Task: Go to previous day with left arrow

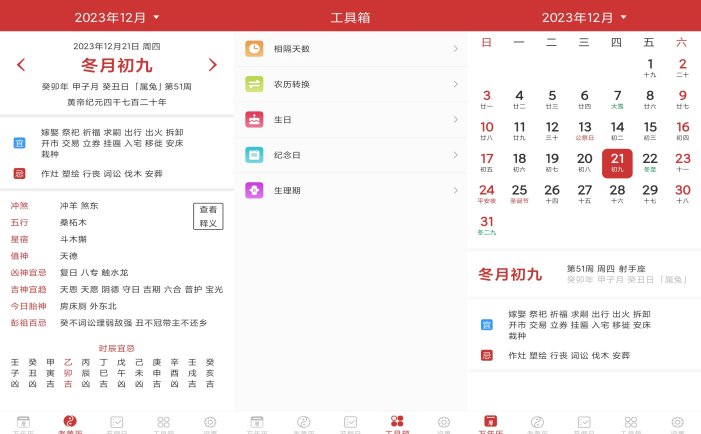Action: pyautogui.click(x=21, y=65)
